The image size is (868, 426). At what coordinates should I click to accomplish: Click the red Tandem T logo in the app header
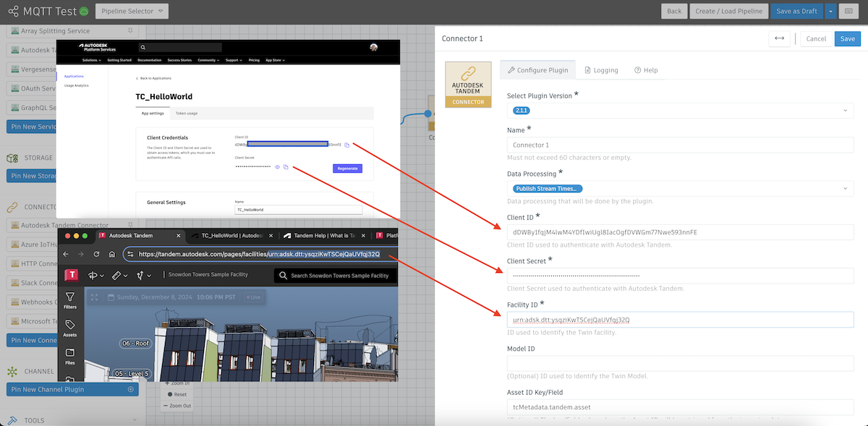[72, 275]
